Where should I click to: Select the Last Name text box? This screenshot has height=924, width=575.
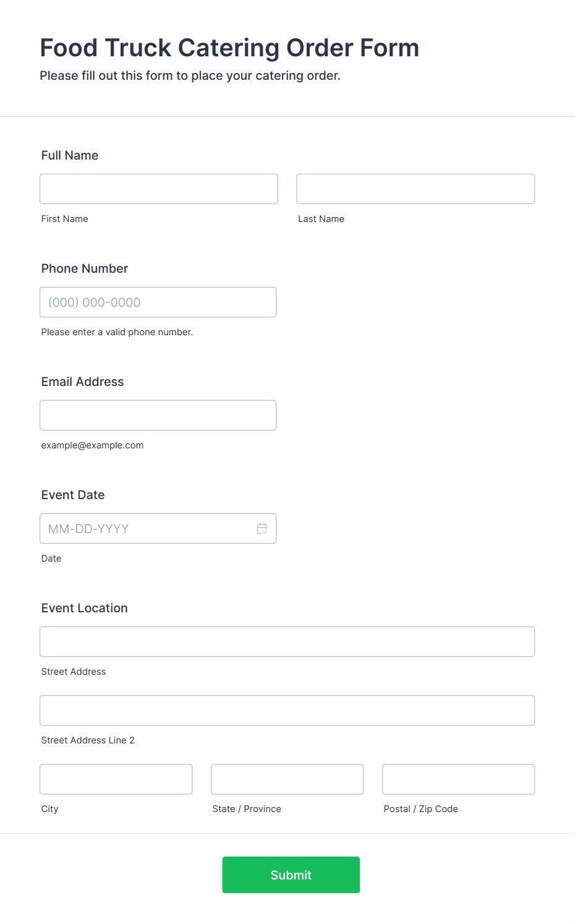tap(415, 189)
